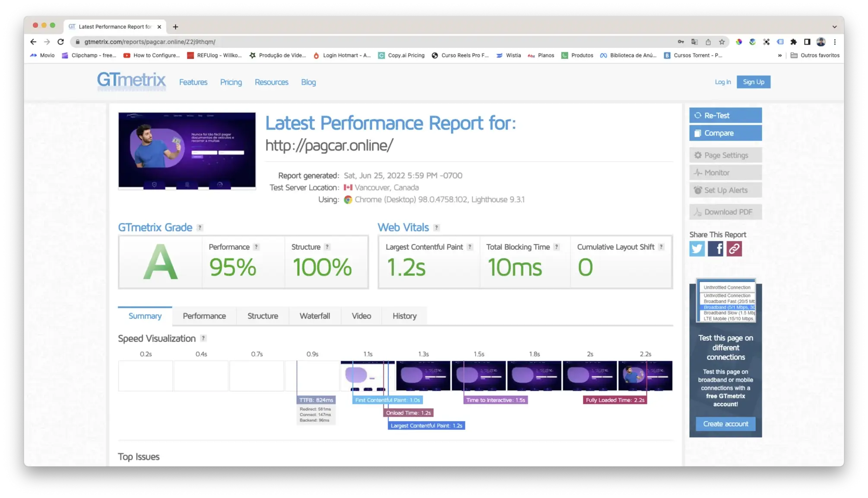Click the lock icon in the address bar
The width and height of the screenshot is (868, 498).
[78, 42]
